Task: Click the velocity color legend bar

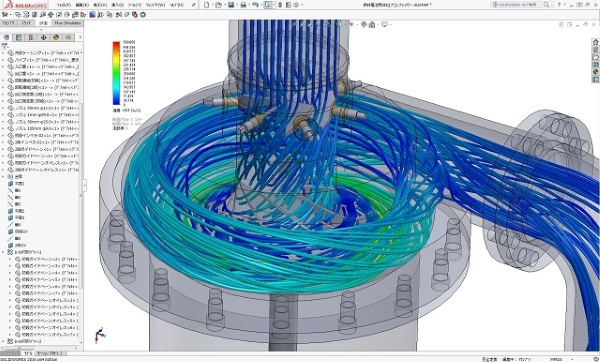Action: (116, 73)
